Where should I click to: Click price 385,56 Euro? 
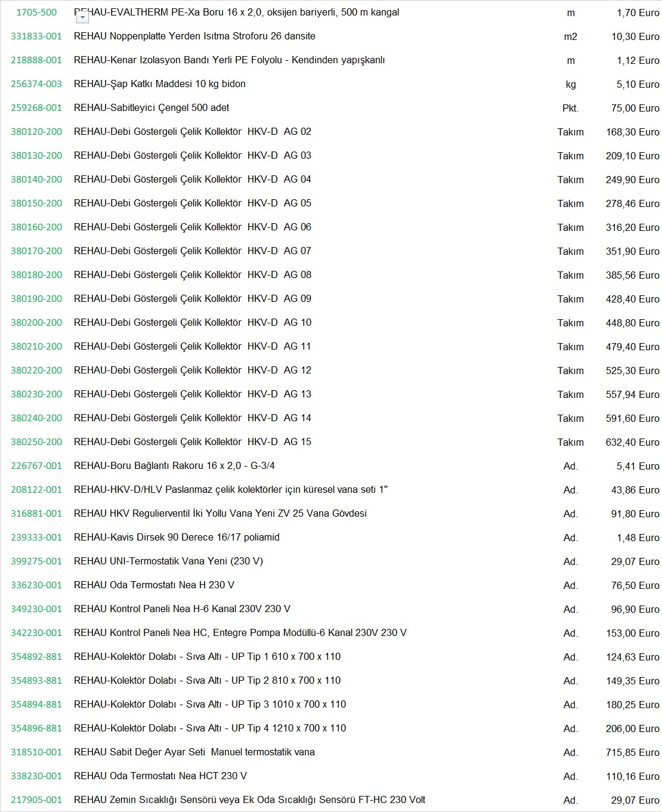(633, 275)
